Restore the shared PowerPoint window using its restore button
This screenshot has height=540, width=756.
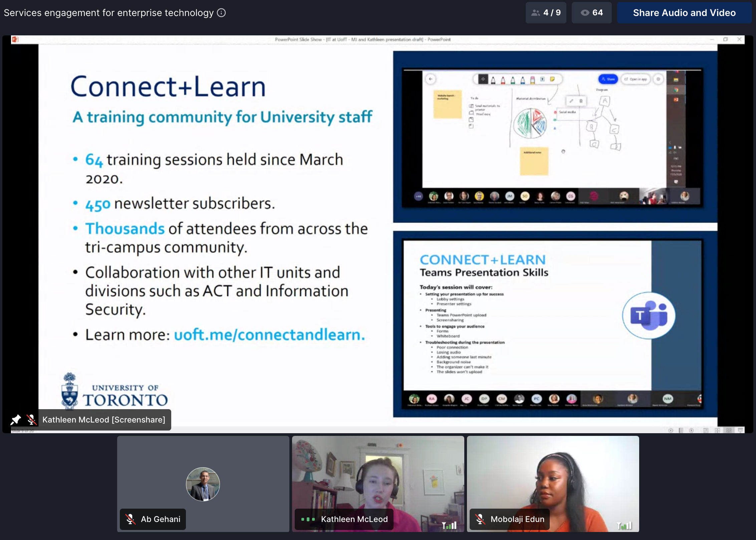coord(725,39)
